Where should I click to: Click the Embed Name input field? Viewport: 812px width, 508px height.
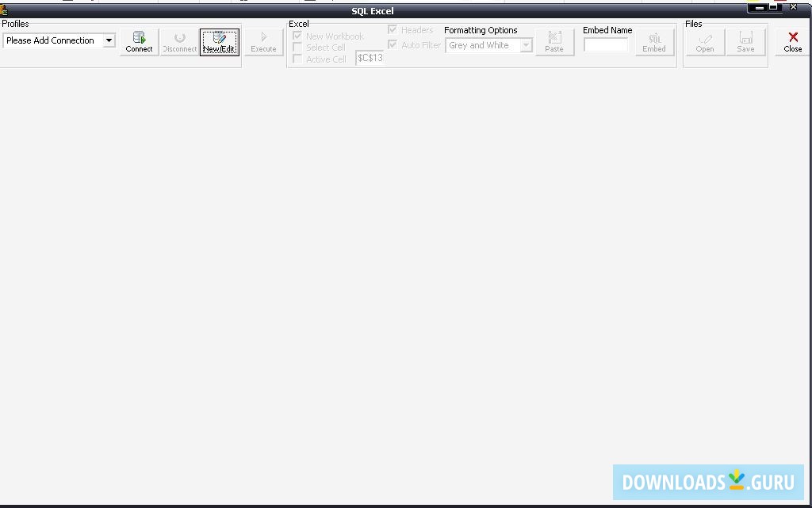[605, 45]
